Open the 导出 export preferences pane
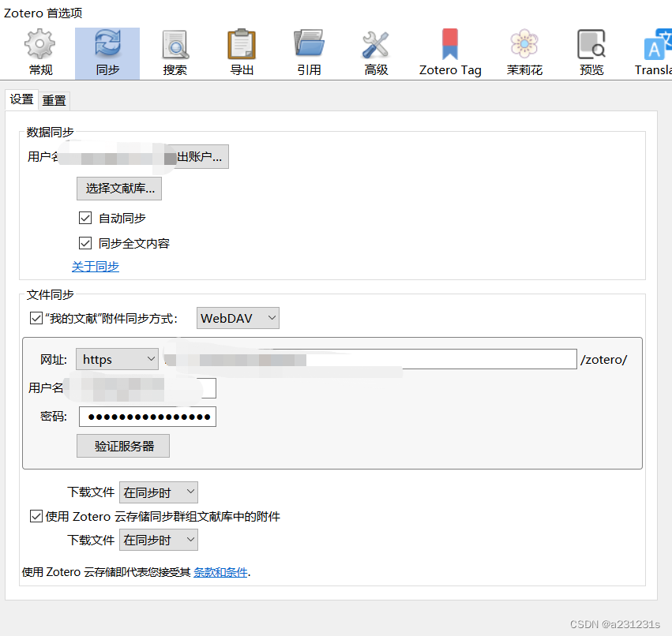 click(242, 54)
